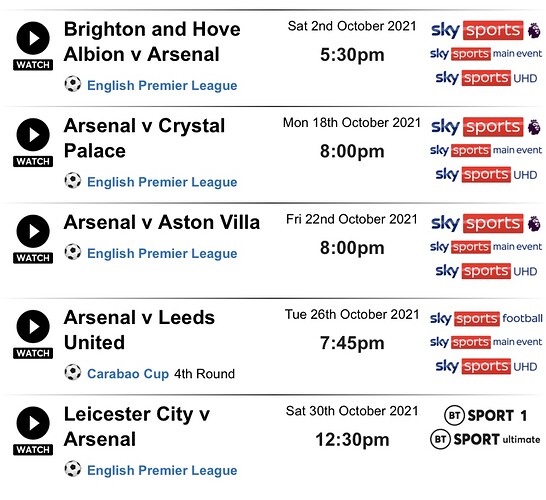This screenshot has height=500, width=546.
Task: Click Sky Sports Main Event logo for Aston Villa match
Action: (x=486, y=247)
